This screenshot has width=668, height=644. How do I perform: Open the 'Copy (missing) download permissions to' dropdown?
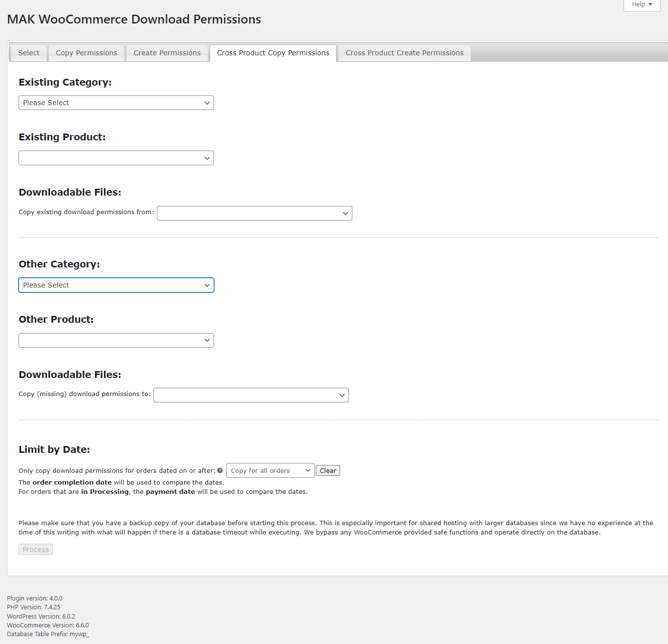tap(251, 395)
